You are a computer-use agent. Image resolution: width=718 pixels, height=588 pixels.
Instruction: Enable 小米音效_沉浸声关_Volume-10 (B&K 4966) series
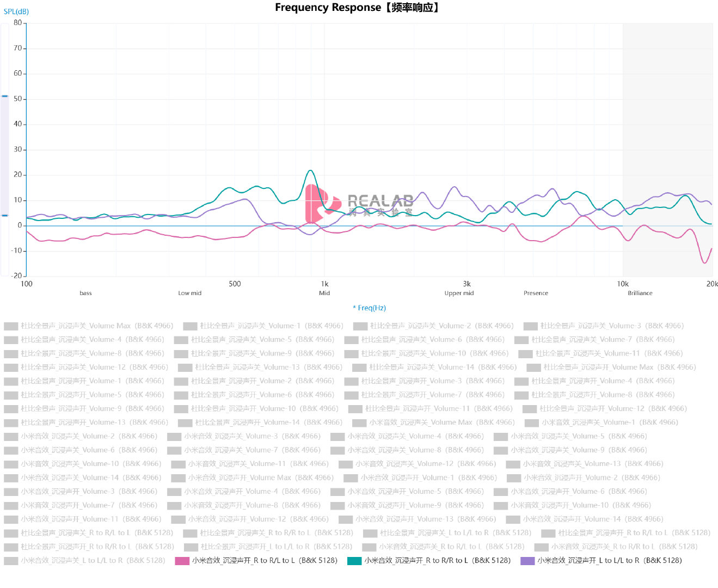[83, 464]
